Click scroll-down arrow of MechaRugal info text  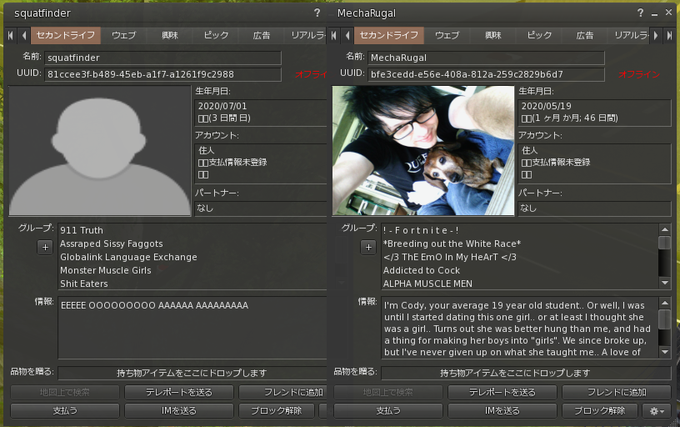664,352
